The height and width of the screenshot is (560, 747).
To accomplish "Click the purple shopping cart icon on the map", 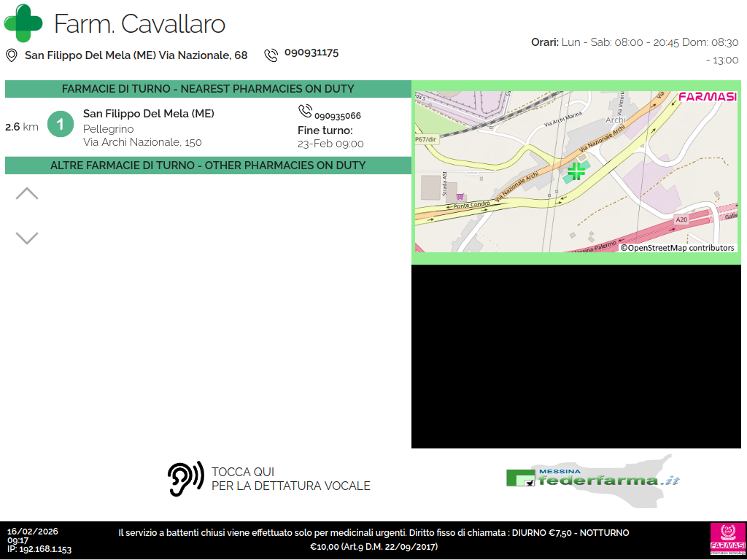I will point(460,196).
